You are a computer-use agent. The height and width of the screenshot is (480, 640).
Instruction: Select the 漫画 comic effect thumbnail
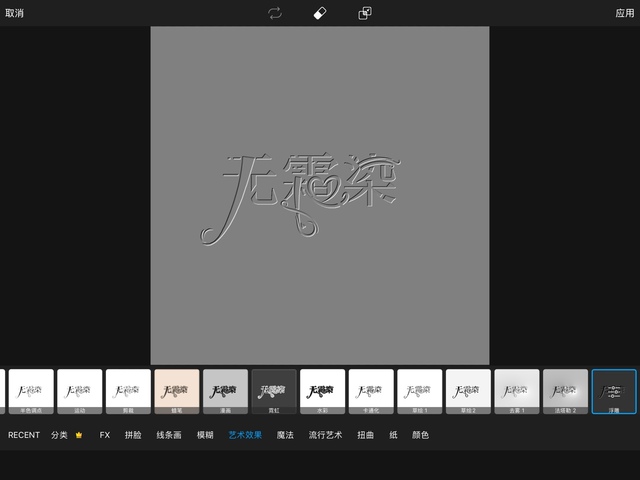point(225,391)
